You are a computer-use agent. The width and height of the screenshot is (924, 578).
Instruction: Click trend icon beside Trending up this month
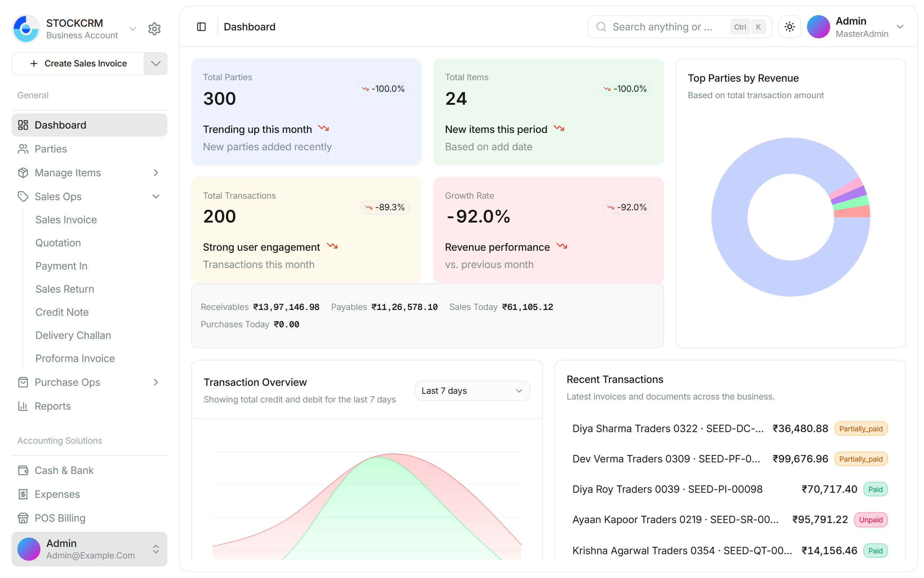(324, 129)
